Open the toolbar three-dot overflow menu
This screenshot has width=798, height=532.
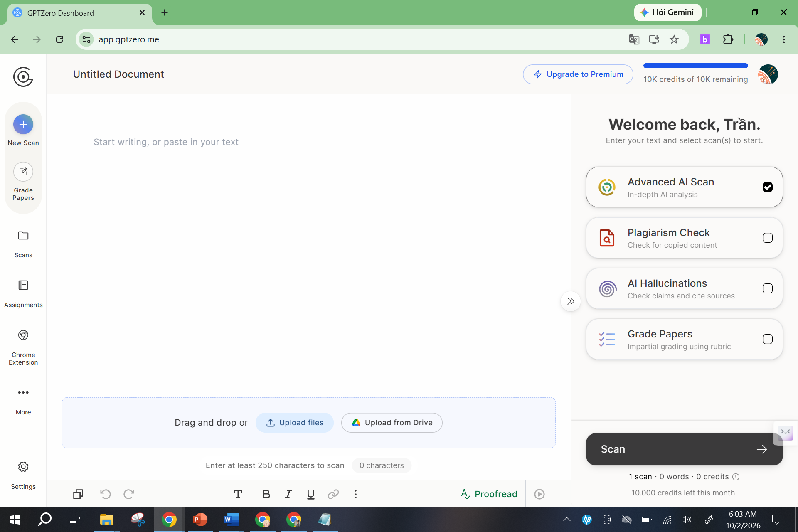pos(356,494)
